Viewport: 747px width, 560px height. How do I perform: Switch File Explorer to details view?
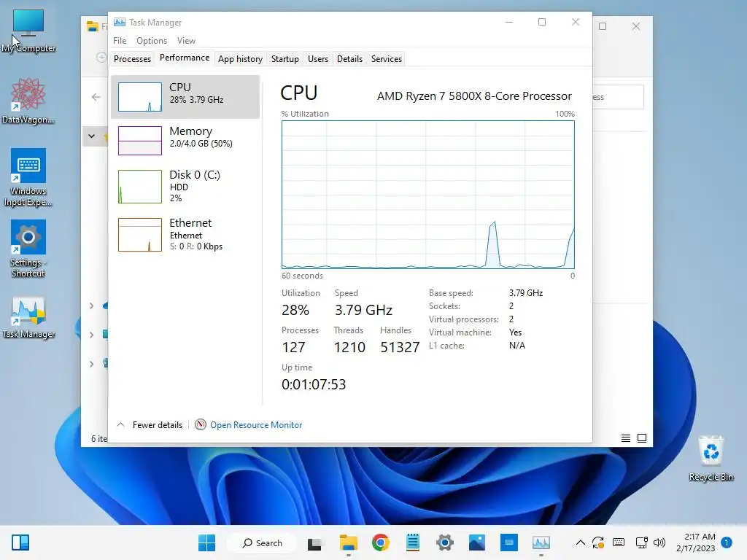click(x=626, y=438)
